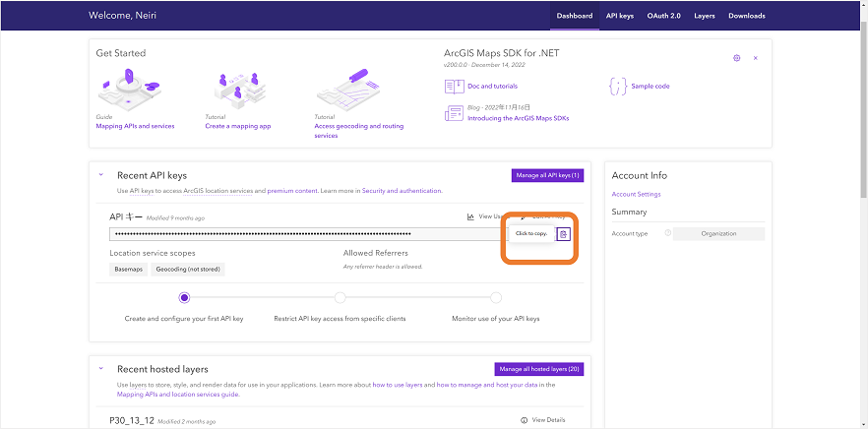Click the Doc and tutorials book icon
This screenshot has width=868, height=429.
(454, 87)
